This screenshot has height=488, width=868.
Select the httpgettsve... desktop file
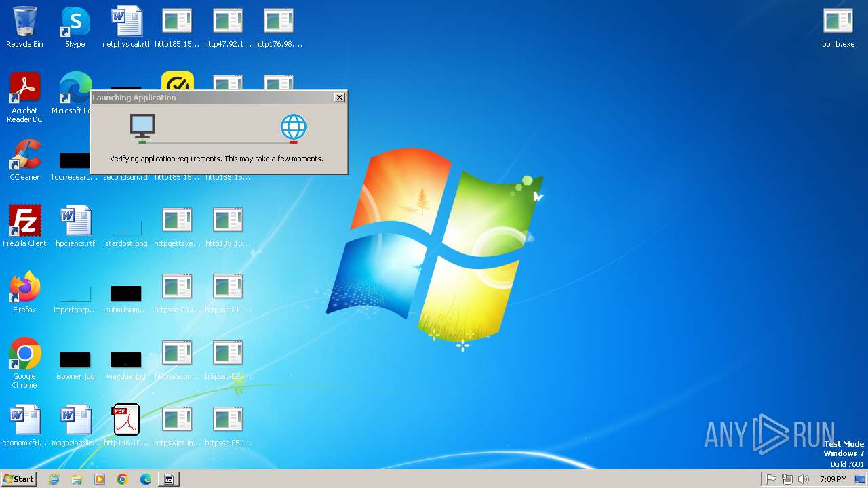click(x=177, y=226)
